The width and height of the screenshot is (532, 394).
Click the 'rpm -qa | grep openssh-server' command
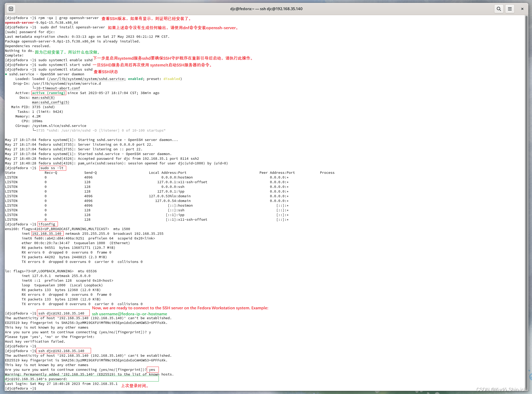pyautogui.click(x=69, y=18)
